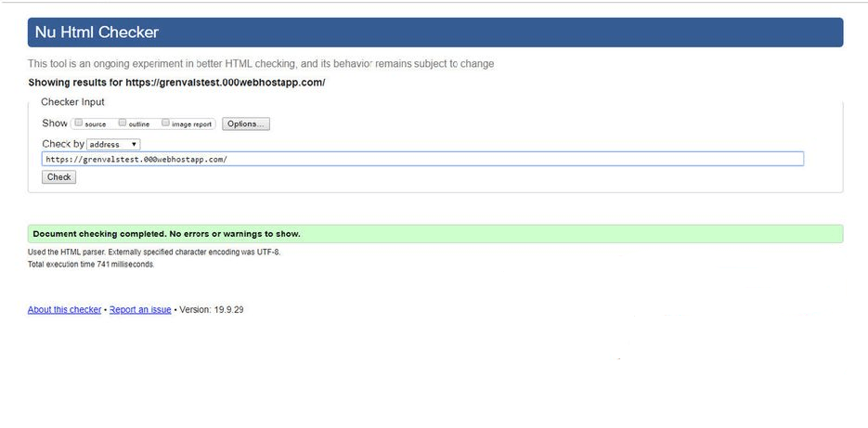Click the Check button

[x=58, y=177]
